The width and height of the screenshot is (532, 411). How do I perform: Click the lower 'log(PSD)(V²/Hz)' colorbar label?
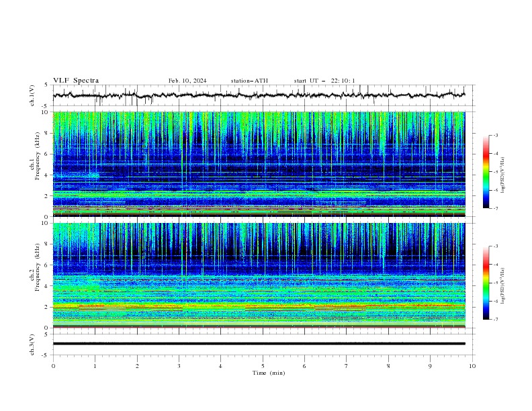[x=502, y=286]
